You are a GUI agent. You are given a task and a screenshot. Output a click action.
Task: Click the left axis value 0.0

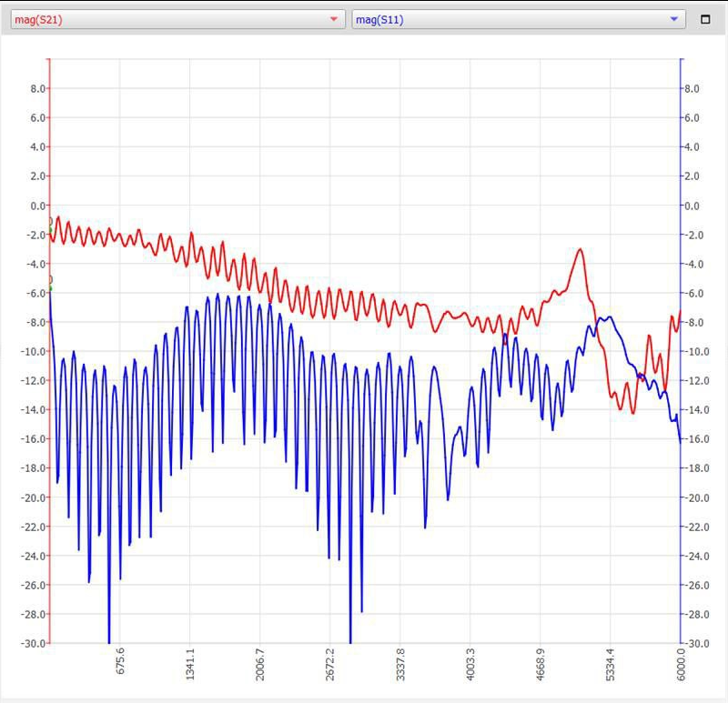click(37, 206)
